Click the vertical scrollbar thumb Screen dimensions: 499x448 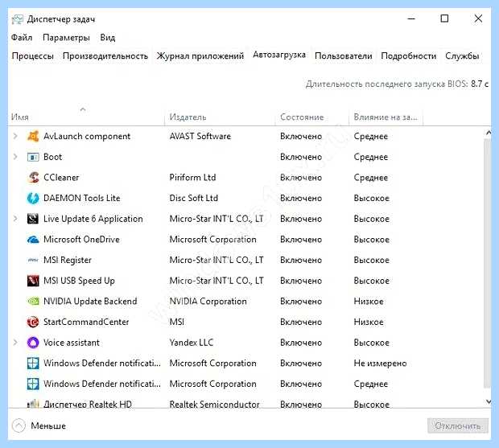pos(488,264)
